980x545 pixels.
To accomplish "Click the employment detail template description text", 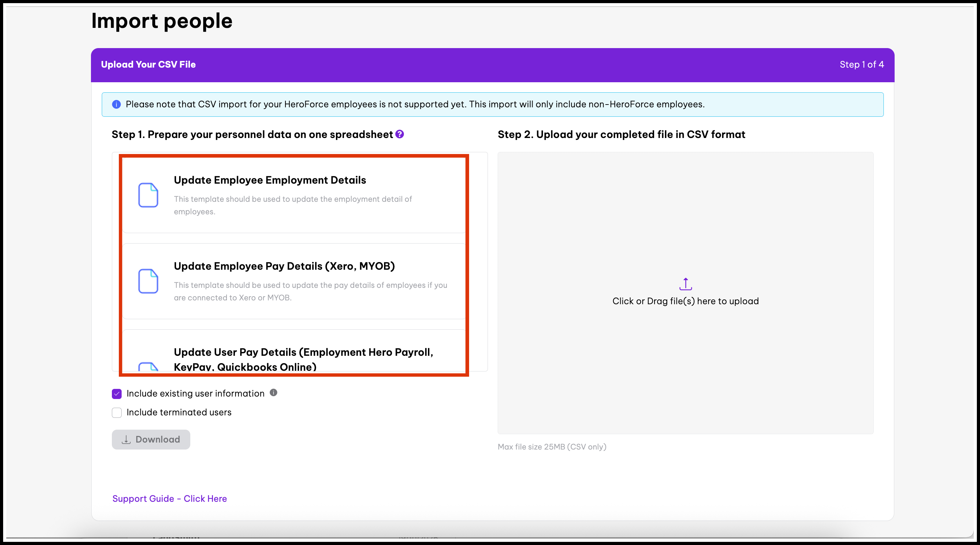I will coord(293,205).
